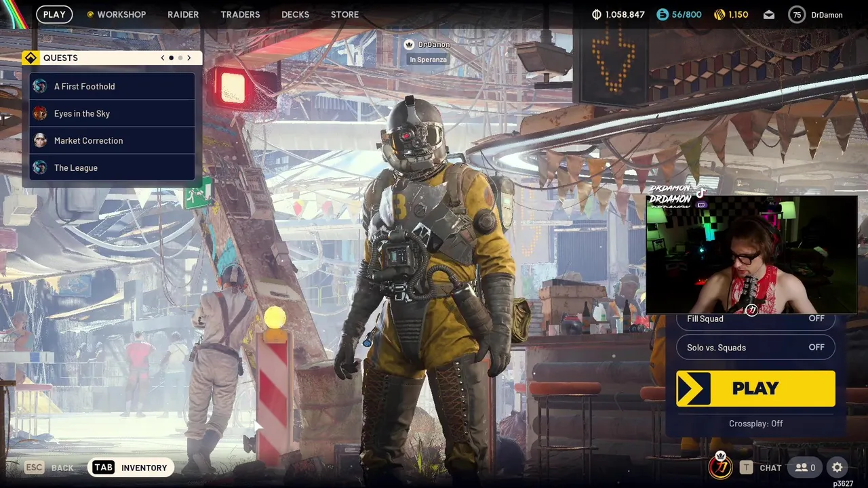This screenshot has height=488, width=868.
Task: Open the STORE tab
Action: pyautogui.click(x=344, y=14)
